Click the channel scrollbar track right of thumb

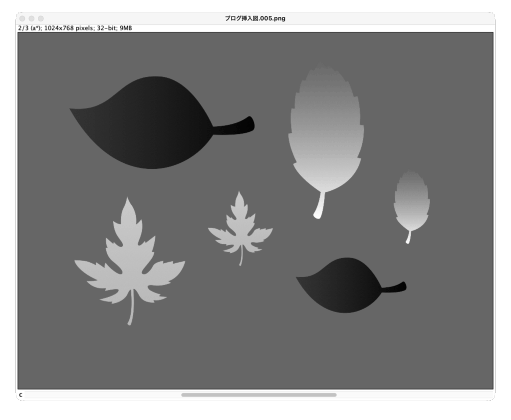[414, 395]
